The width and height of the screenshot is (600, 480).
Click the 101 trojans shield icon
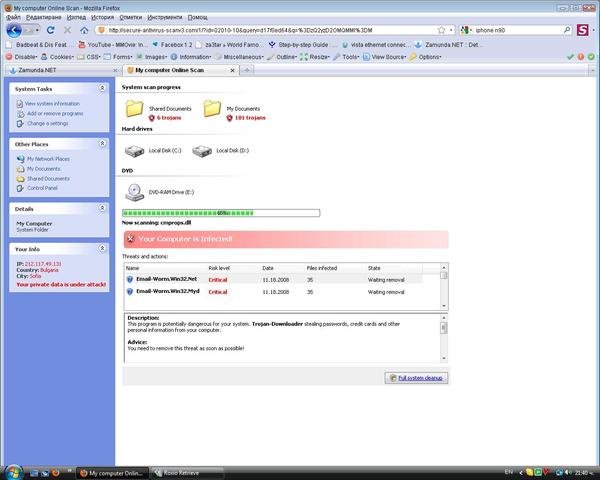tap(229, 118)
